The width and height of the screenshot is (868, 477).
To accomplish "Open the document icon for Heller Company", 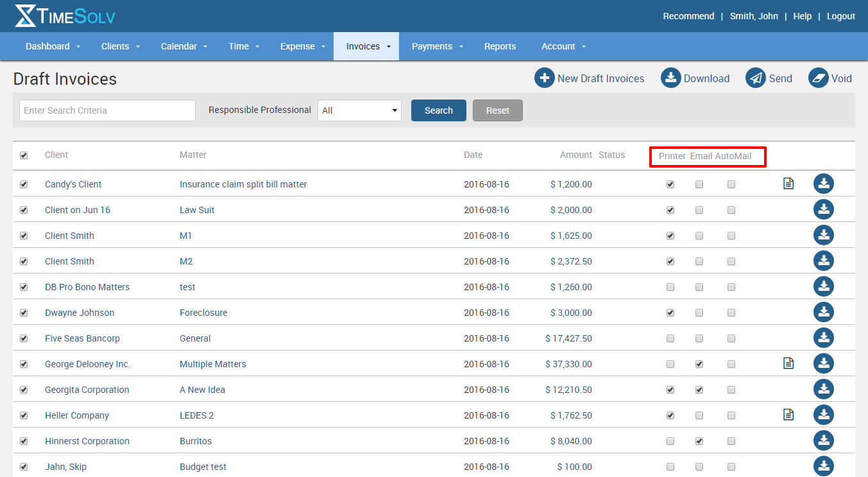I will point(788,415).
